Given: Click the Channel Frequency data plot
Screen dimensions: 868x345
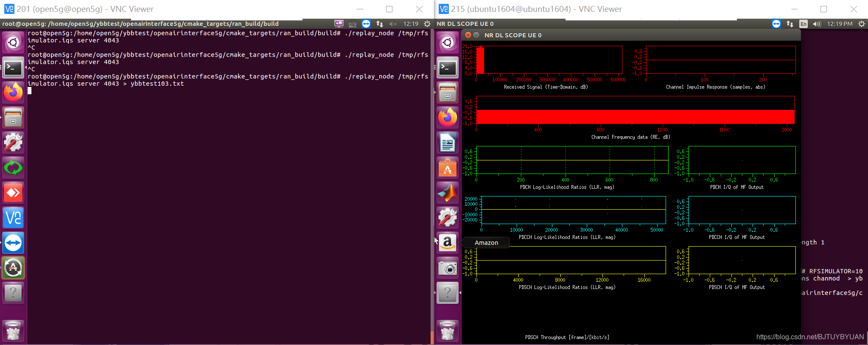Looking at the screenshot, I should [635, 110].
